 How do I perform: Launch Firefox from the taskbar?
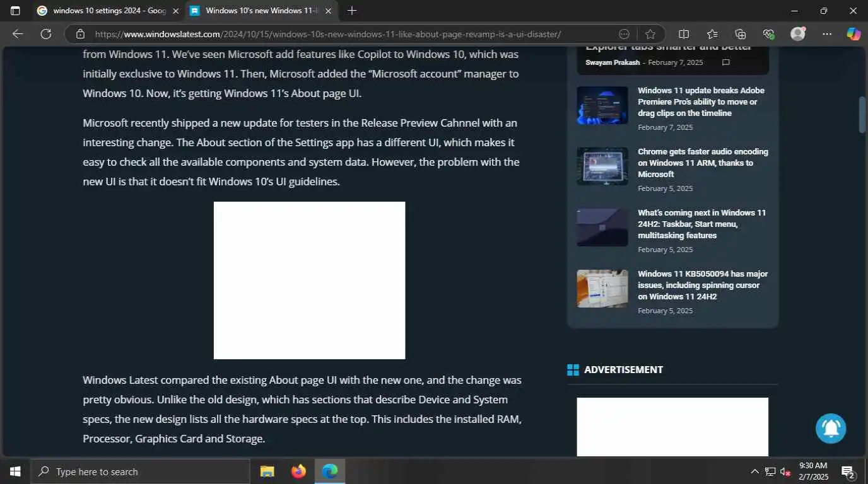[298, 471]
